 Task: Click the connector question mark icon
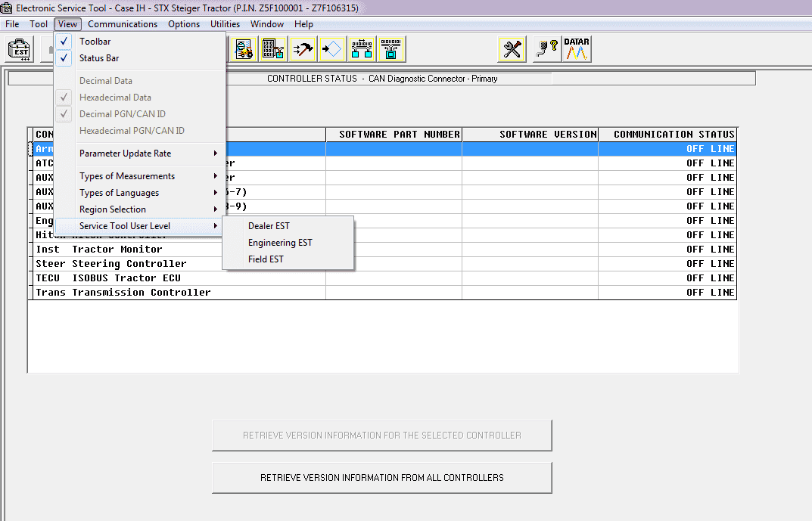[547, 49]
